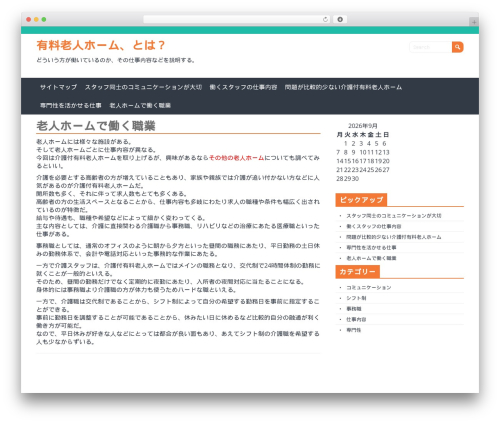Close the browser window with the red button
This screenshot has width=500, height=423.
pos(29,19)
